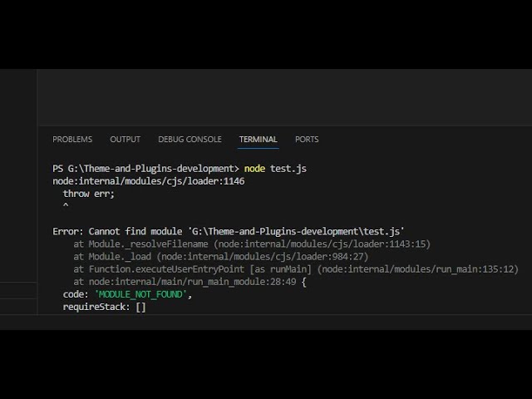Select the TERMINAL tab
Image resolution: width=532 pixels, height=399 pixels.
point(259,140)
